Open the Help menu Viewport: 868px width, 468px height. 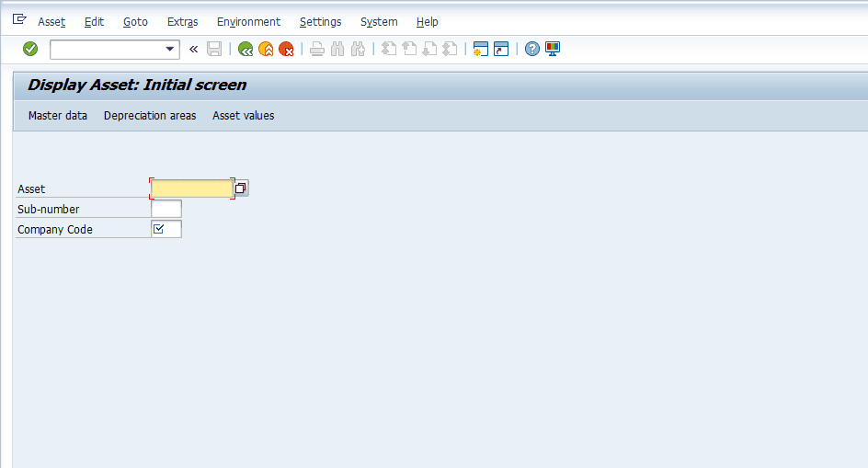[x=428, y=21]
